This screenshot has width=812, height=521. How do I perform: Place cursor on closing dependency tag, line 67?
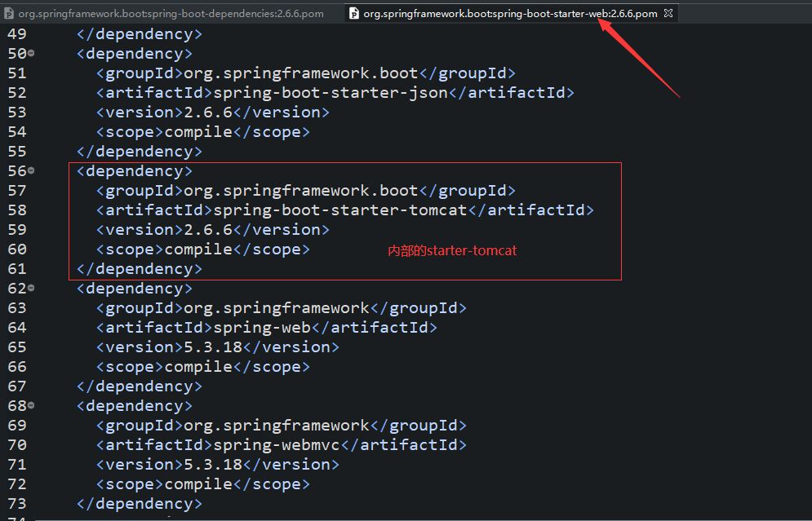(x=139, y=386)
